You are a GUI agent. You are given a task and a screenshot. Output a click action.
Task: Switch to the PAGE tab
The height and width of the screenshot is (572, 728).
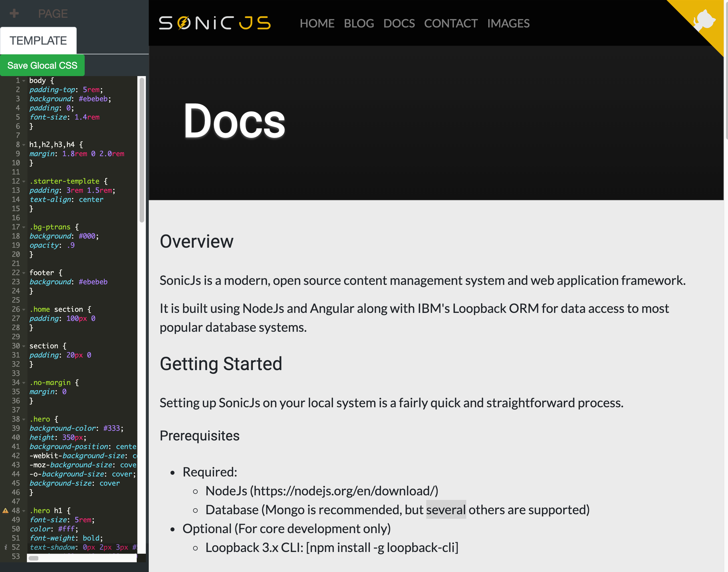(53, 13)
